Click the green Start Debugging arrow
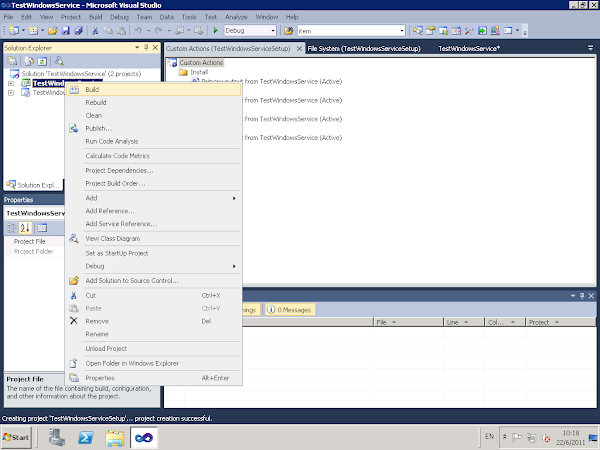The image size is (600, 450). (215, 31)
